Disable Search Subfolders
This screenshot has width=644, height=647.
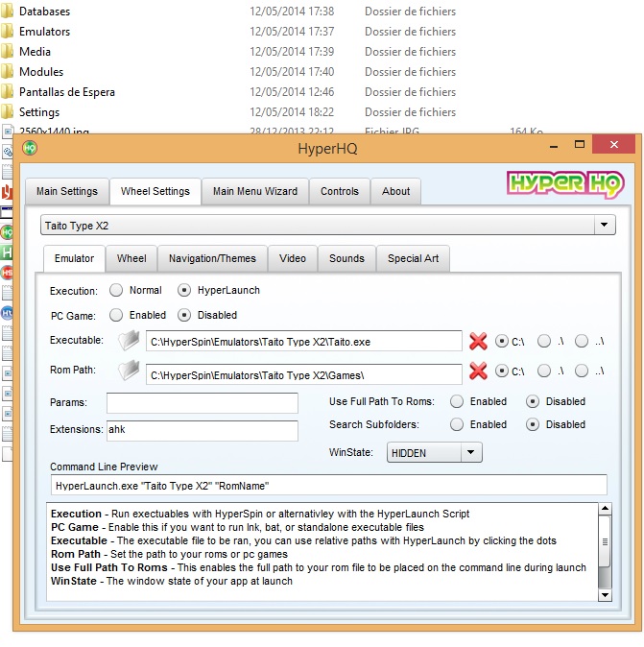tap(533, 424)
